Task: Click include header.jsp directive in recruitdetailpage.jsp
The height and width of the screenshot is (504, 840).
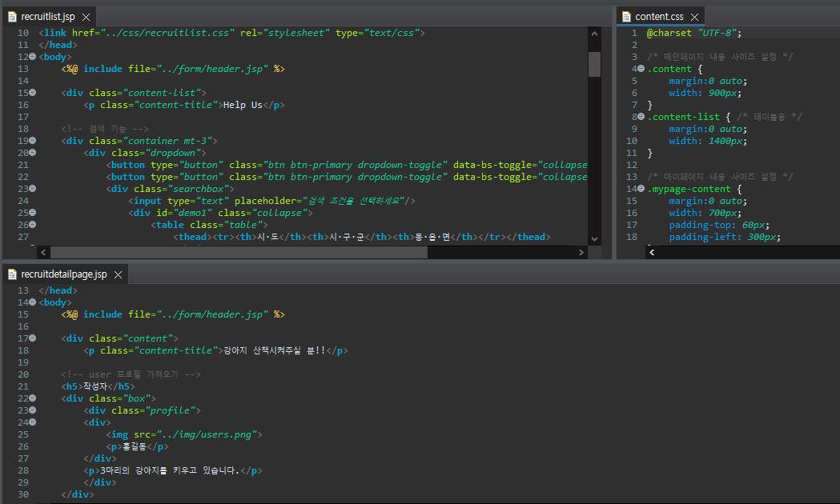Action: tap(173, 314)
